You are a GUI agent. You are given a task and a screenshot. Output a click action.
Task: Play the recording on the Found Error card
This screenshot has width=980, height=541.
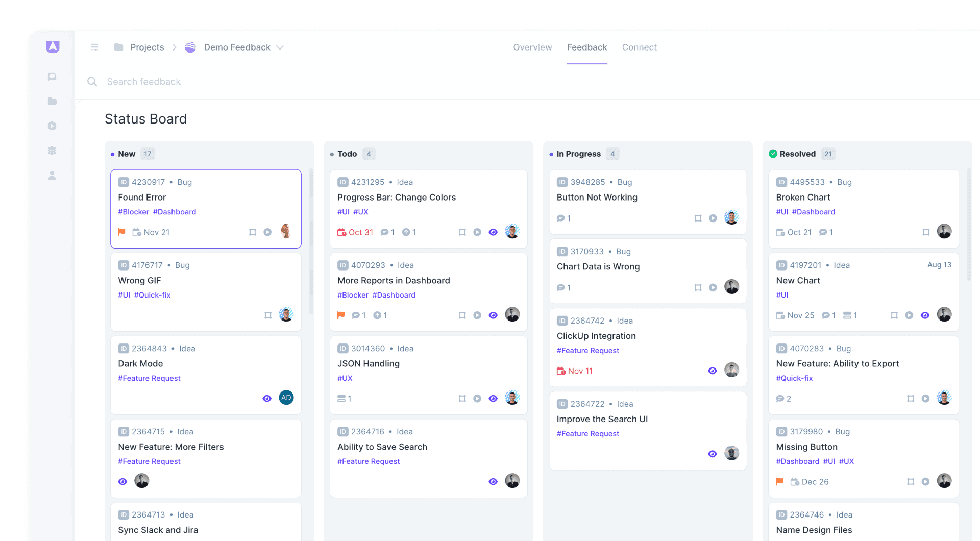267,232
